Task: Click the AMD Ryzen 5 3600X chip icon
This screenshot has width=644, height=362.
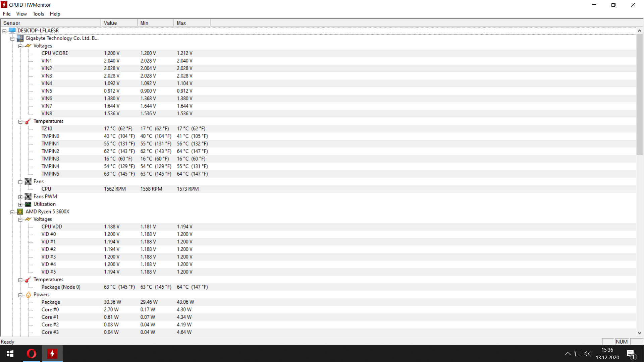Action: tap(20, 212)
